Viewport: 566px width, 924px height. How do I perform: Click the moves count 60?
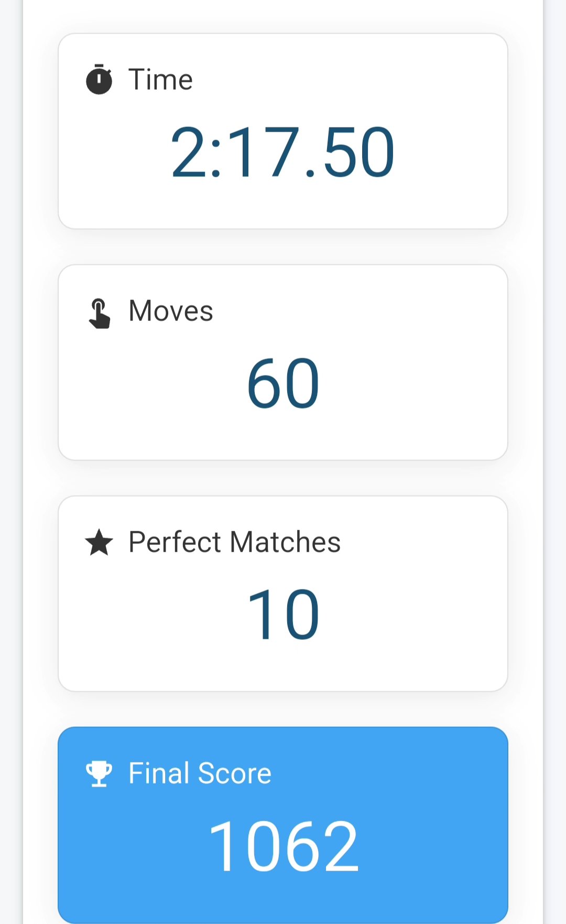click(283, 383)
